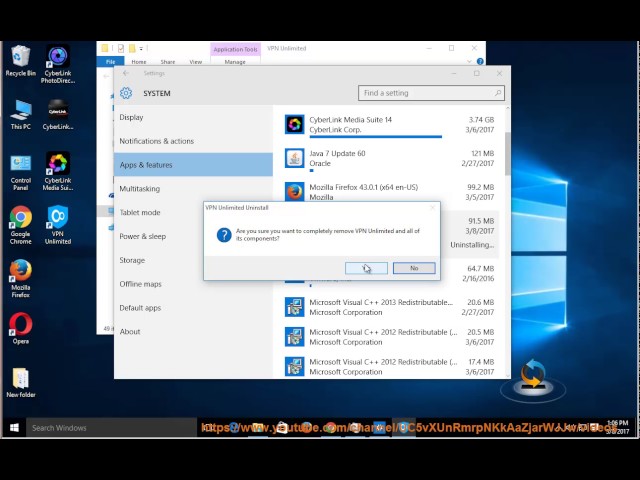Open the File tab in Explorer
Viewport: 640px width, 480px height.
coord(109,62)
